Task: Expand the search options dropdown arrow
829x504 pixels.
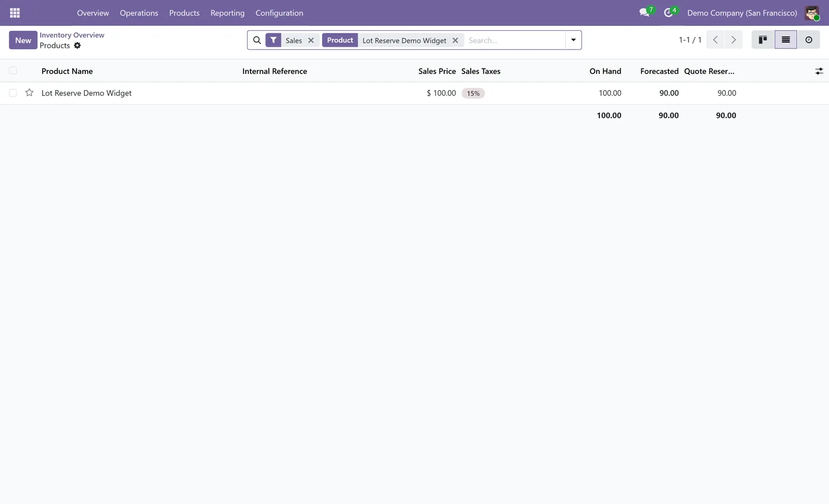Action: click(x=573, y=40)
